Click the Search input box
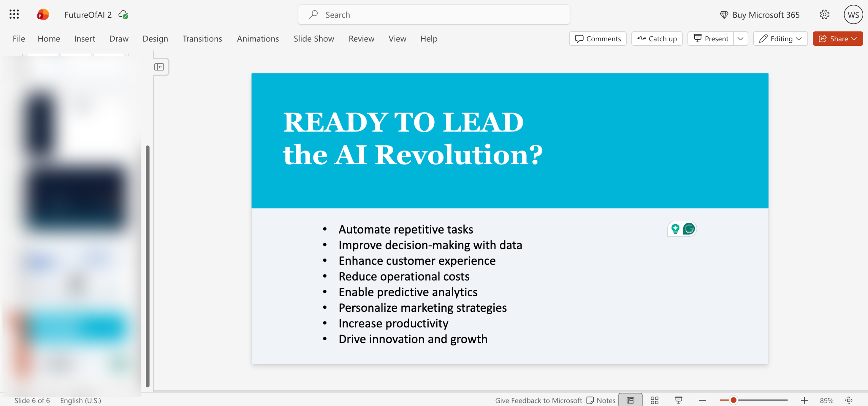This screenshot has height=406, width=868. point(434,15)
